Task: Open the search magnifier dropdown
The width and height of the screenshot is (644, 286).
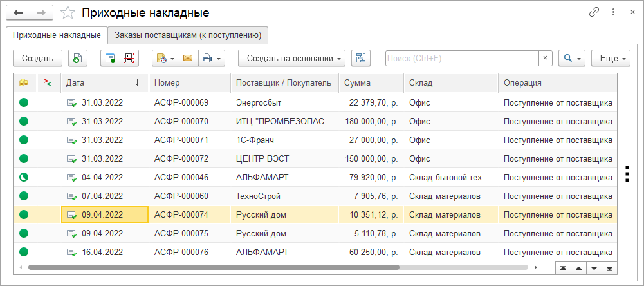Action: point(571,58)
